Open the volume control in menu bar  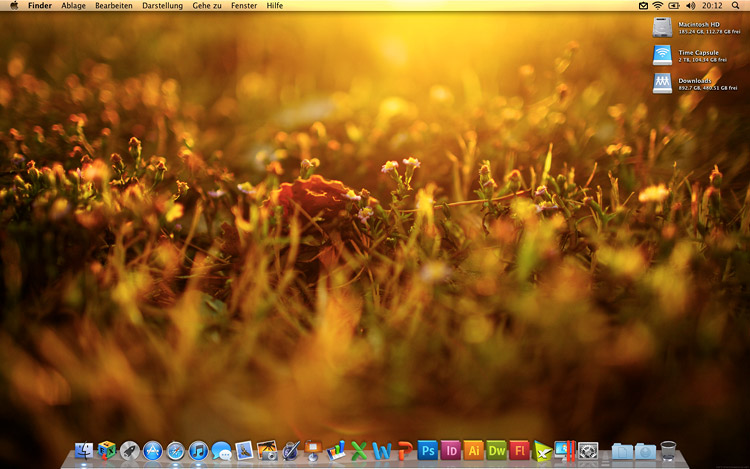(x=691, y=5)
